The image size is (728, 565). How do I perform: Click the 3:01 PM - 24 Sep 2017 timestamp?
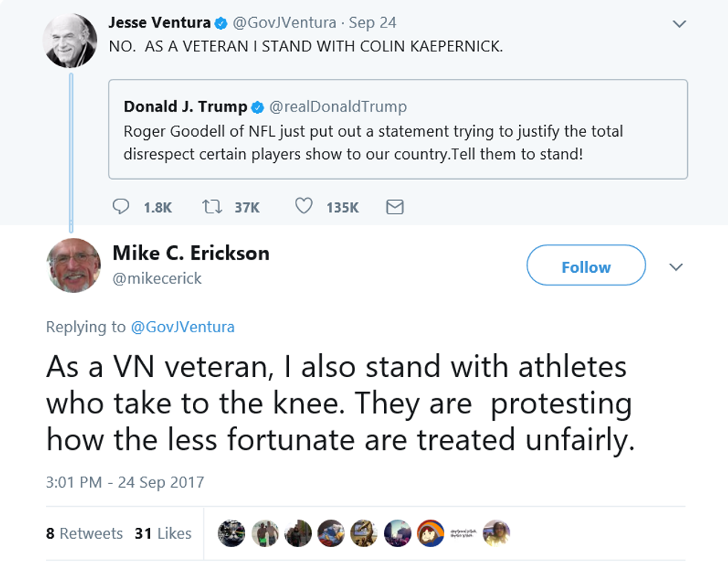(x=125, y=482)
